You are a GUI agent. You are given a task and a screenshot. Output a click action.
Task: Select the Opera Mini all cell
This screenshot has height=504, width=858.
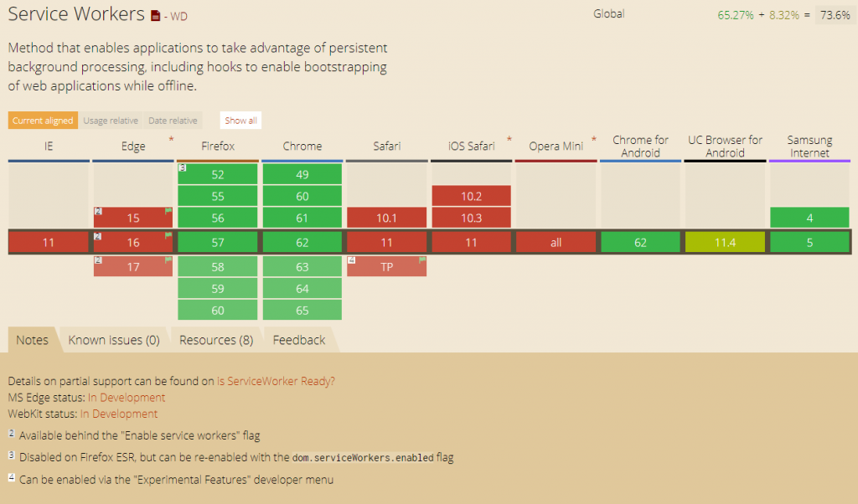[556, 242]
